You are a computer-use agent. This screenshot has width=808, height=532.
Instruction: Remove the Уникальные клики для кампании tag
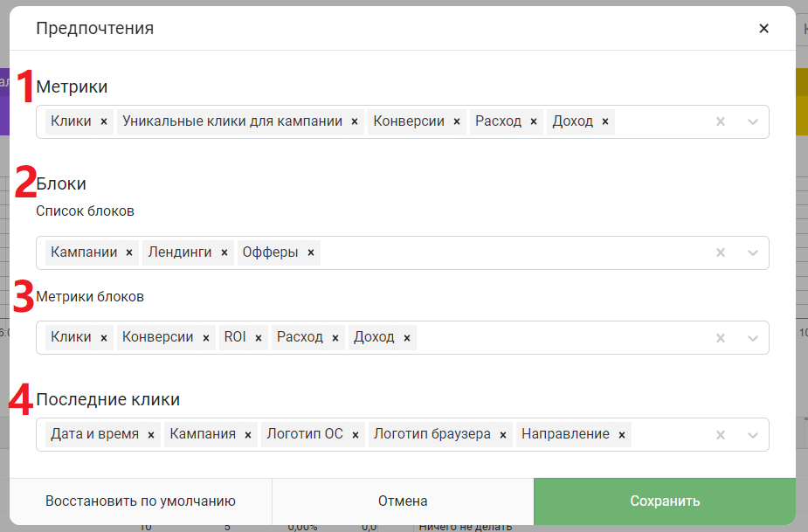coord(355,121)
